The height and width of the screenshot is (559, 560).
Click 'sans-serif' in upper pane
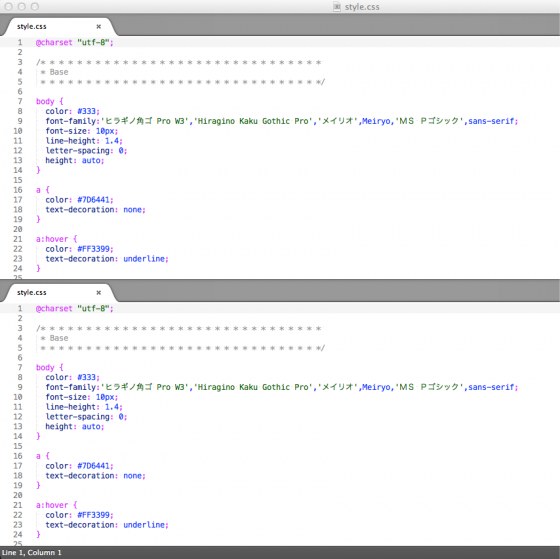491,121
